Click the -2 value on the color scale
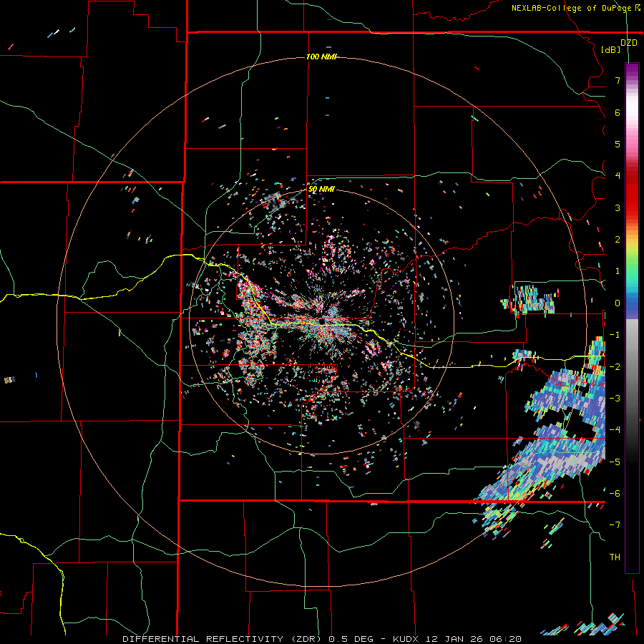Image resolution: width=644 pixels, height=644 pixels. (x=614, y=367)
